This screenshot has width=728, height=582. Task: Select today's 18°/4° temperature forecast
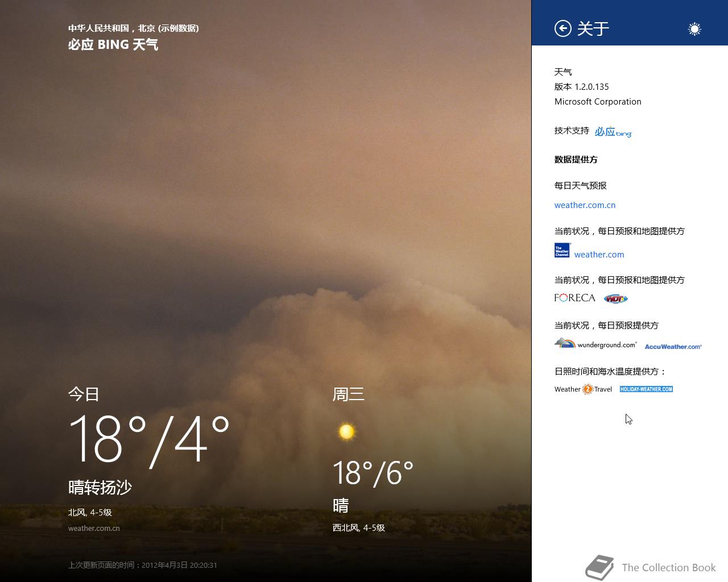coord(149,440)
